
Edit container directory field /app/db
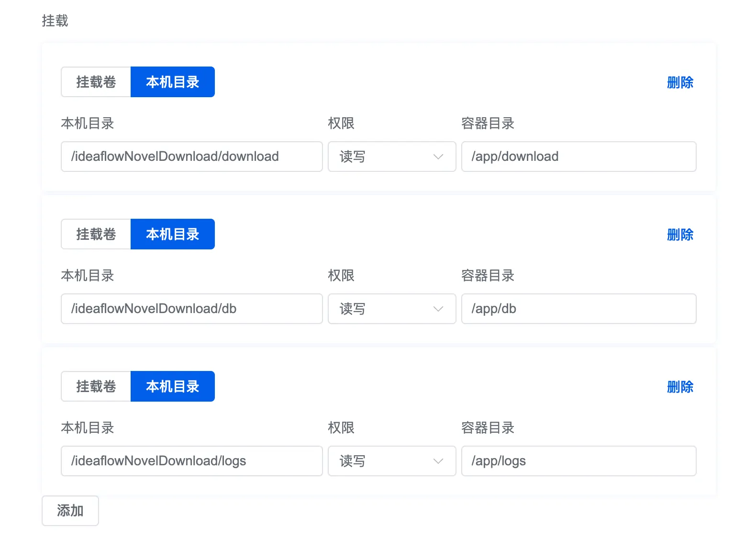click(x=579, y=309)
